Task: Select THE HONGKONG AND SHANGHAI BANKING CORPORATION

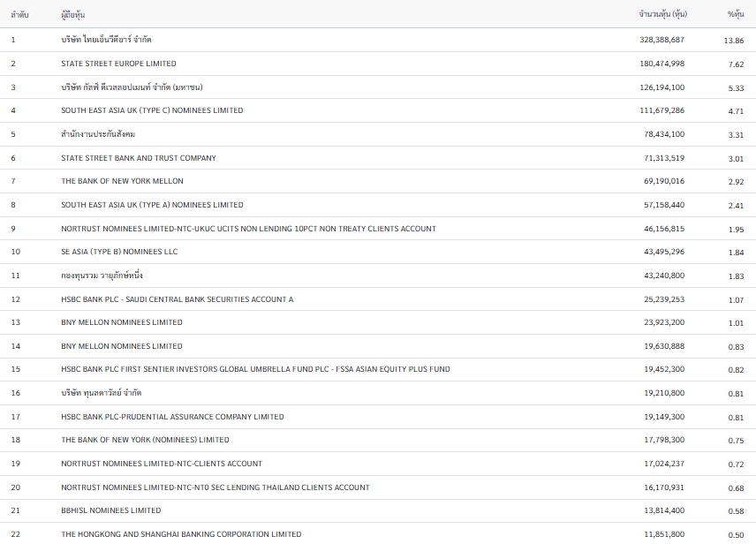Action: tap(181, 534)
